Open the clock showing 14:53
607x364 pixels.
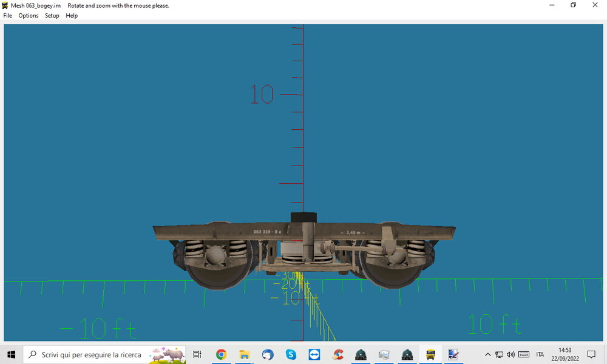565,354
